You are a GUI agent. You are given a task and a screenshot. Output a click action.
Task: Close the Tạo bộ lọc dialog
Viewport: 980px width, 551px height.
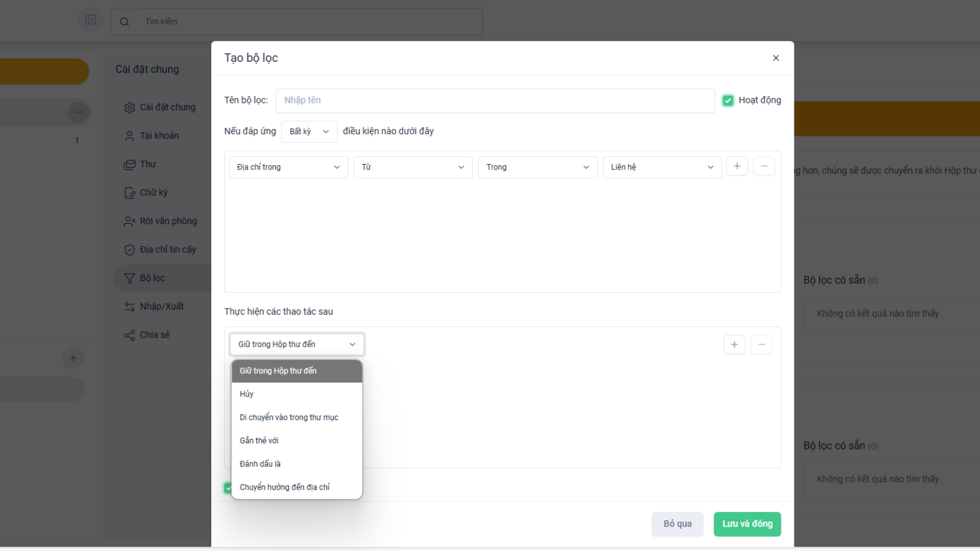[x=775, y=58]
